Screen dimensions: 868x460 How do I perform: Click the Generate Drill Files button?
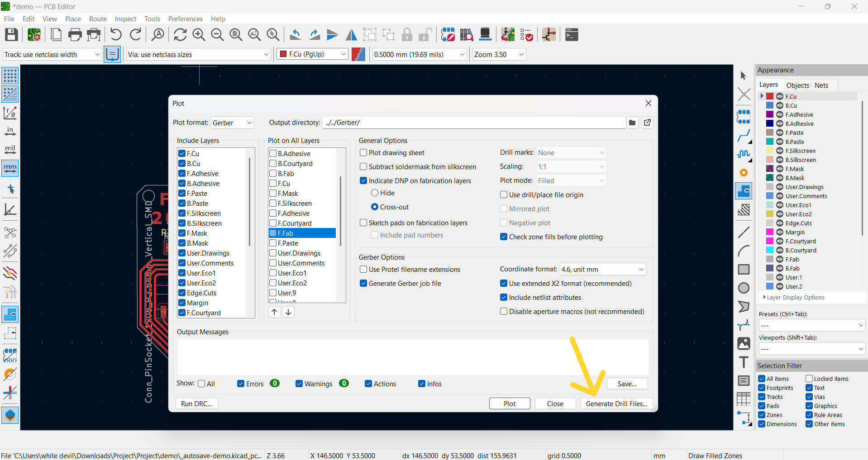pyautogui.click(x=617, y=403)
